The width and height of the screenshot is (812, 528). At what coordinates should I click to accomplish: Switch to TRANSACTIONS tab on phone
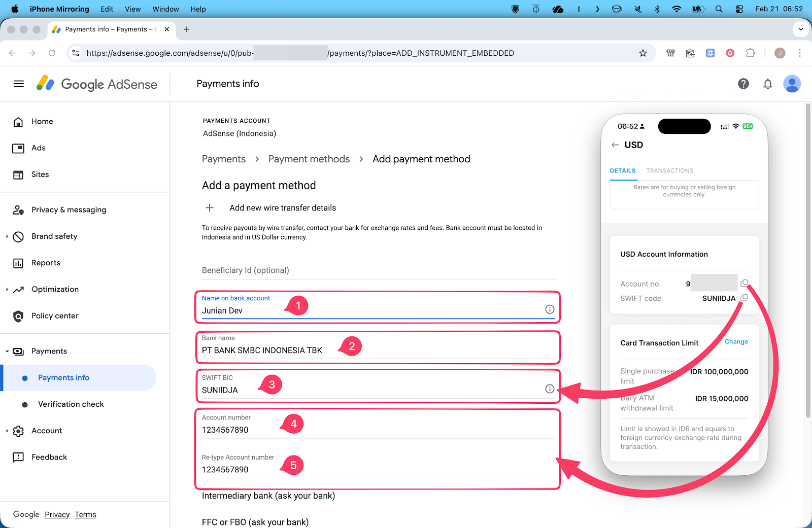(x=669, y=171)
